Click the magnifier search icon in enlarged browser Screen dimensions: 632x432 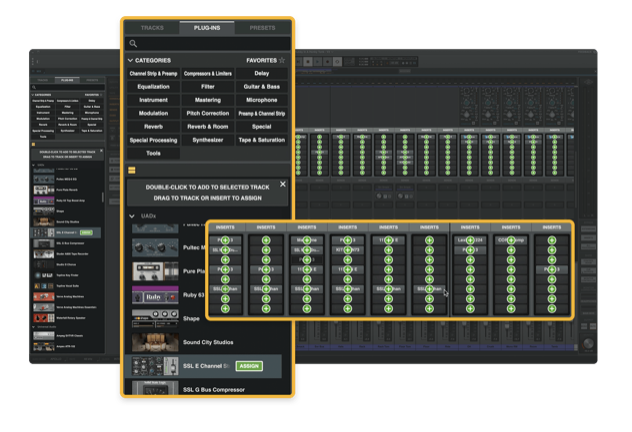click(x=133, y=44)
